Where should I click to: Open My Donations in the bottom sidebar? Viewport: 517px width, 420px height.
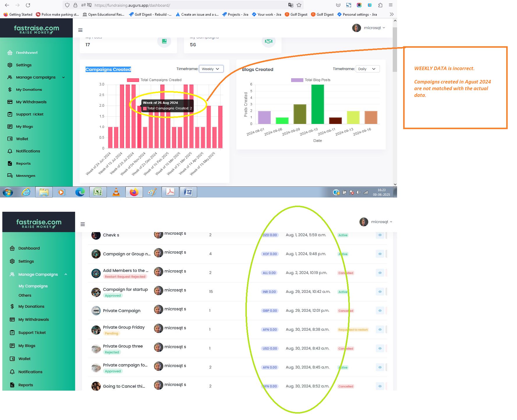click(31, 307)
